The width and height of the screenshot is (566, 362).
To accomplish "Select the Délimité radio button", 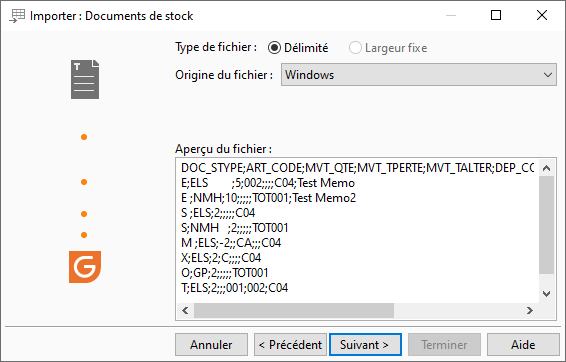I will tap(274, 48).
